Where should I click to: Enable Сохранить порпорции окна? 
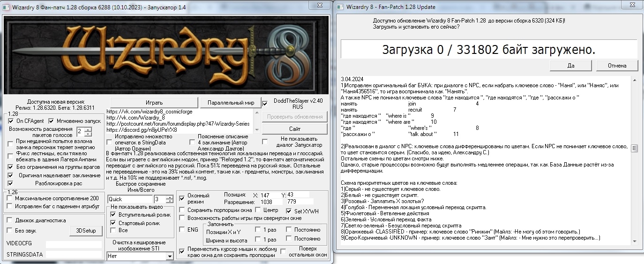[x=182, y=211]
